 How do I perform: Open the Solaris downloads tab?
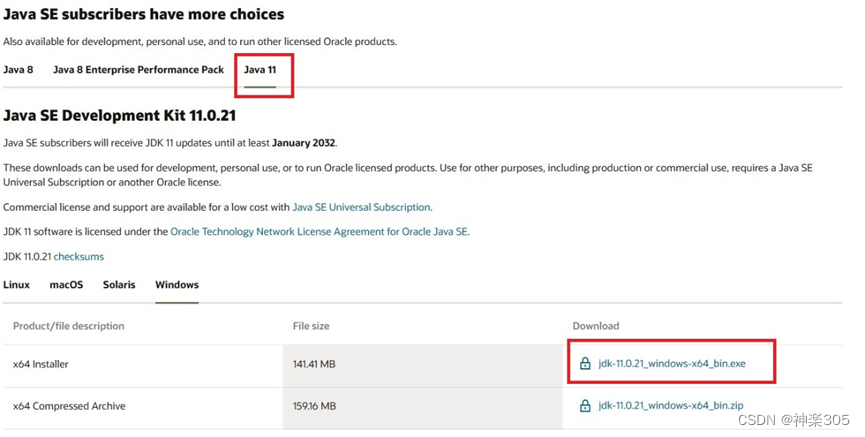click(x=119, y=285)
